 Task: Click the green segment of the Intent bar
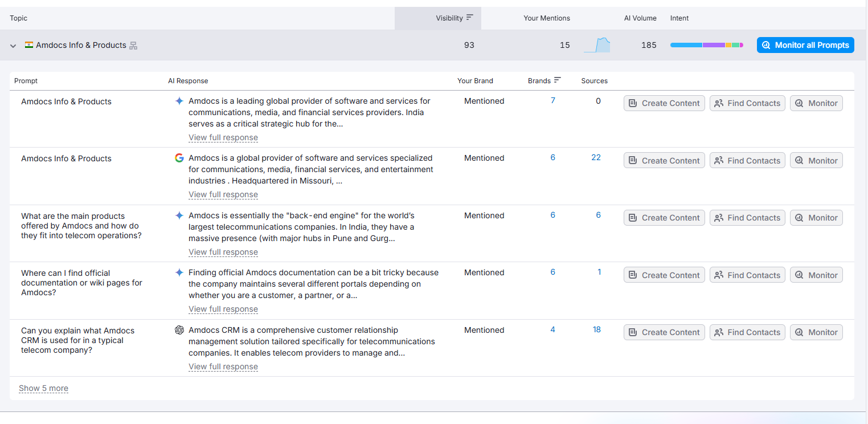coord(735,45)
